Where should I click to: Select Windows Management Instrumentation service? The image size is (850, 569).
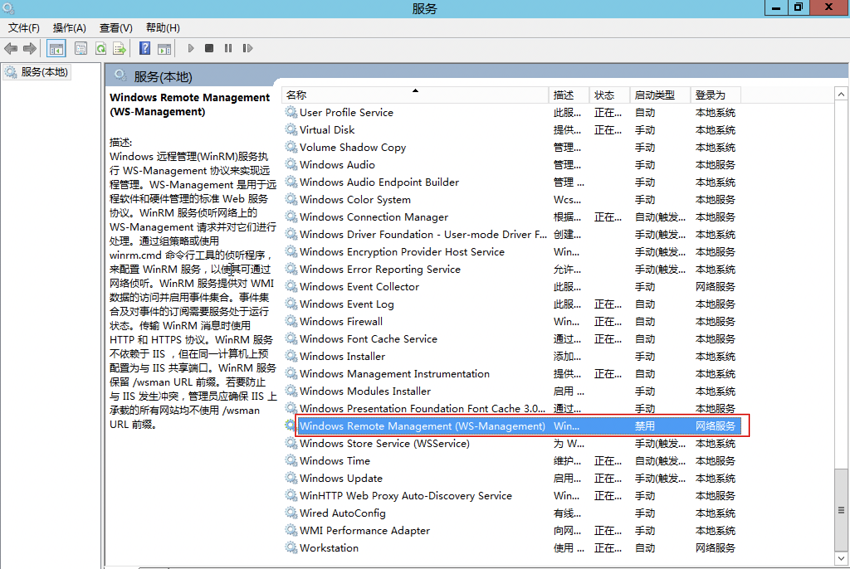[x=510, y=373]
